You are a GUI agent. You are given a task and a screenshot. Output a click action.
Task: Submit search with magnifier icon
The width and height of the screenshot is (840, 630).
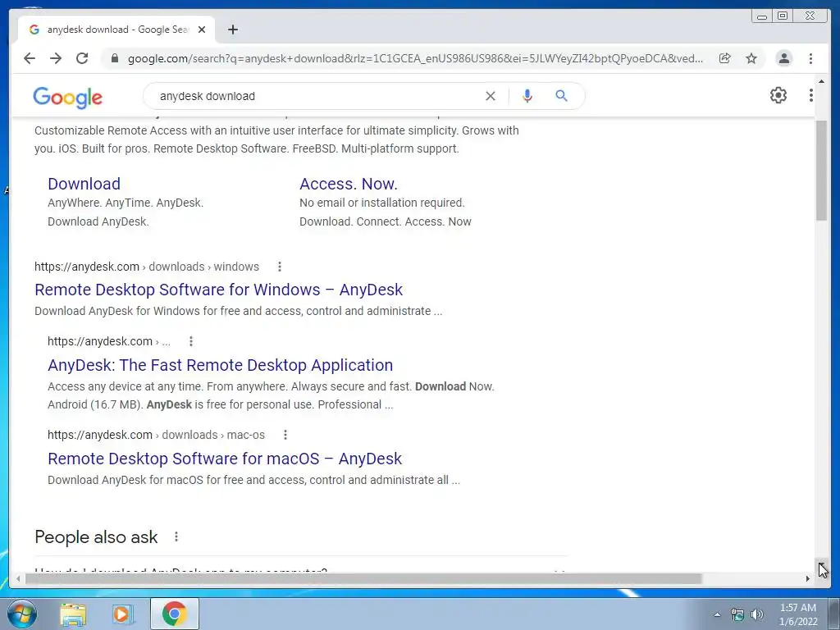pyautogui.click(x=561, y=96)
